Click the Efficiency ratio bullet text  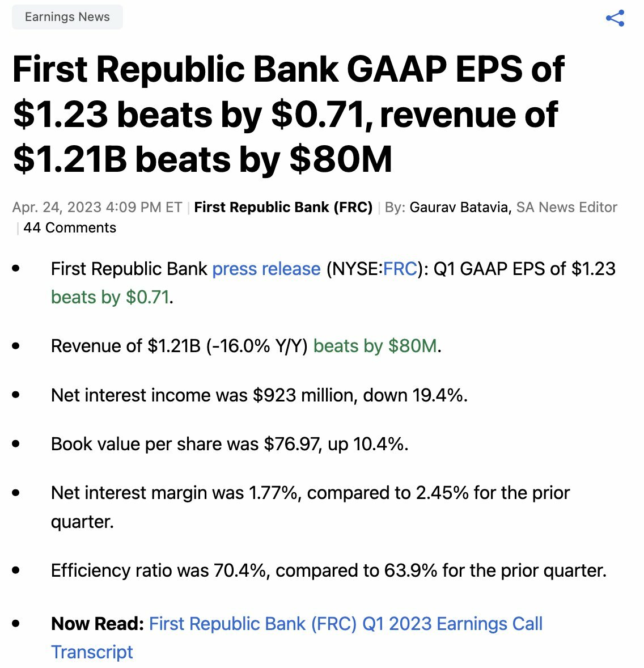pyautogui.click(x=328, y=570)
